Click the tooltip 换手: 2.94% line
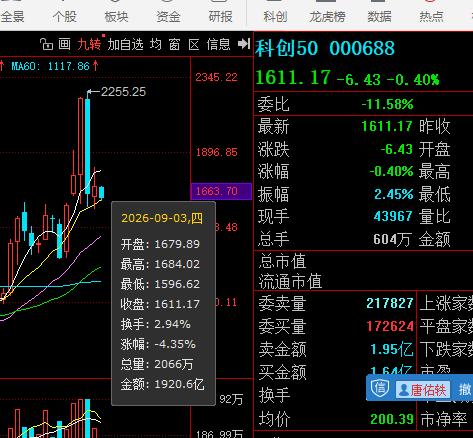This screenshot has height=438, width=473. pos(156,324)
